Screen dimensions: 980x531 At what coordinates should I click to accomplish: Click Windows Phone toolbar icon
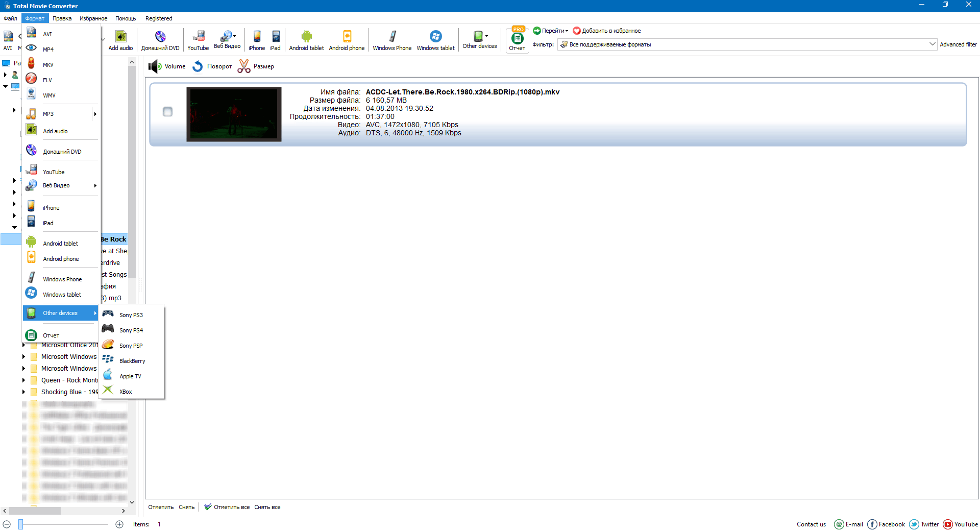pyautogui.click(x=392, y=40)
